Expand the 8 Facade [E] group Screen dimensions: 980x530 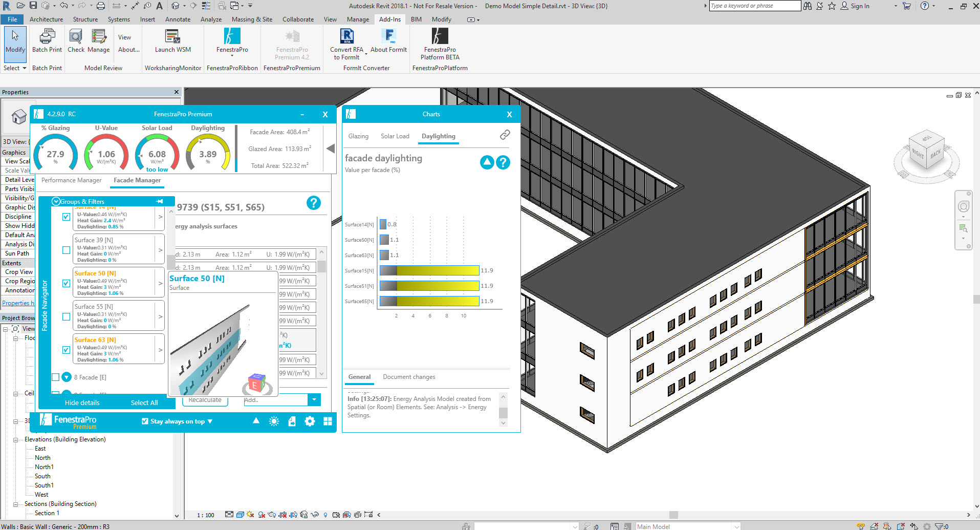[x=67, y=377]
